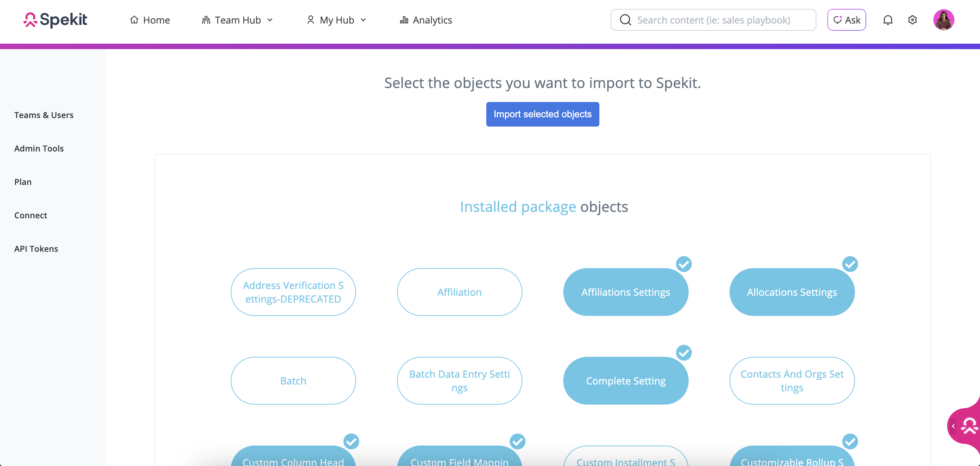
Task: Select the Batch object
Action: [x=293, y=381]
